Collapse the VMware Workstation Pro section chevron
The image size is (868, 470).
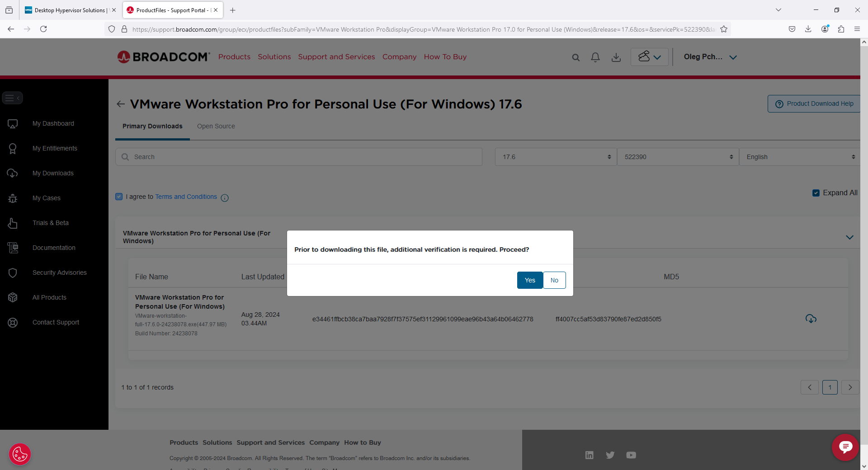[x=849, y=237]
